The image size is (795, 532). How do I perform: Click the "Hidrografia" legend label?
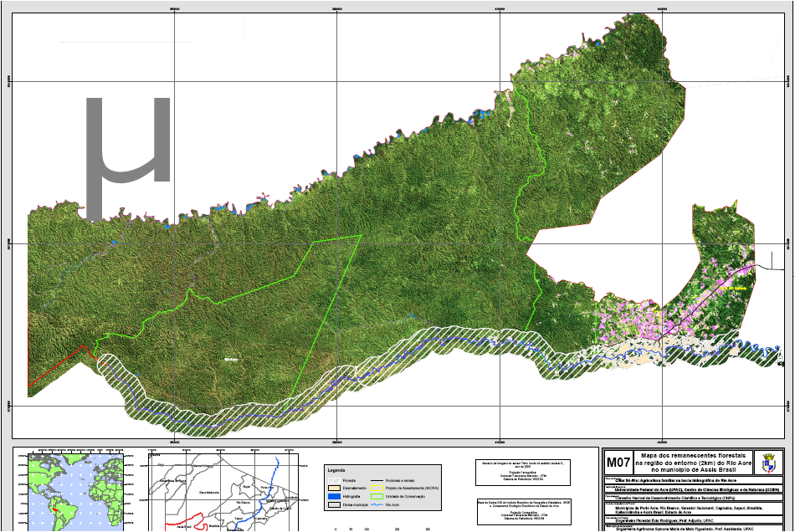[x=351, y=497]
